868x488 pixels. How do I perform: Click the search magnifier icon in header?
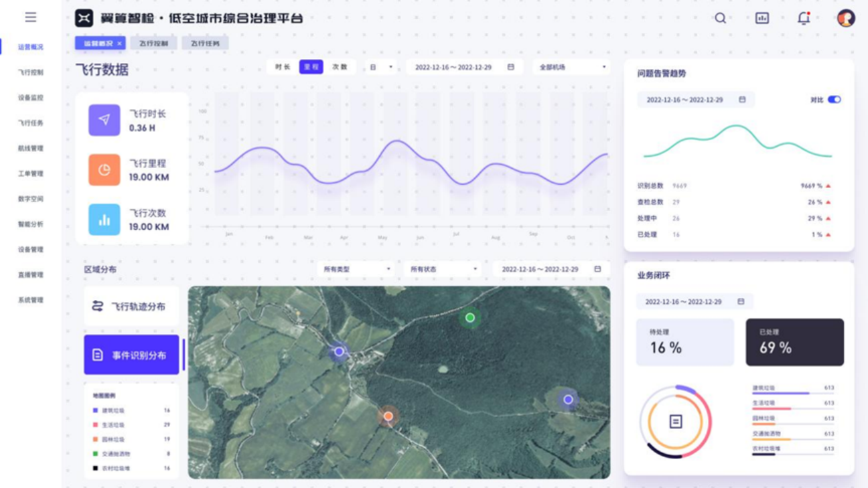pyautogui.click(x=720, y=18)
